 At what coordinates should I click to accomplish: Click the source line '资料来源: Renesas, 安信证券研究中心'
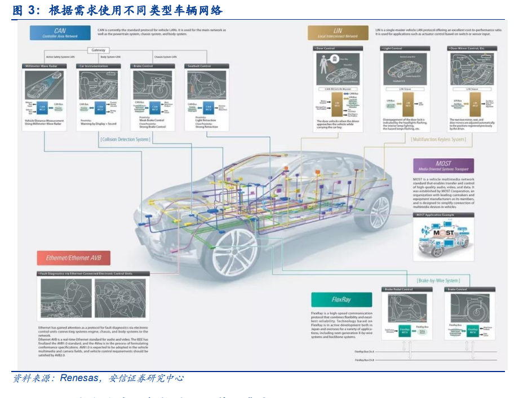[x=99, y=378]
